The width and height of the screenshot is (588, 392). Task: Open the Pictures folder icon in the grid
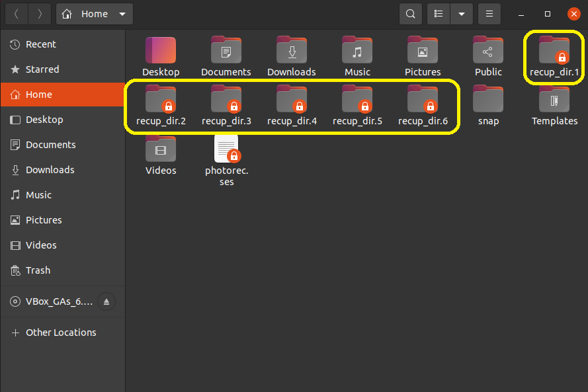pos(423,50)
